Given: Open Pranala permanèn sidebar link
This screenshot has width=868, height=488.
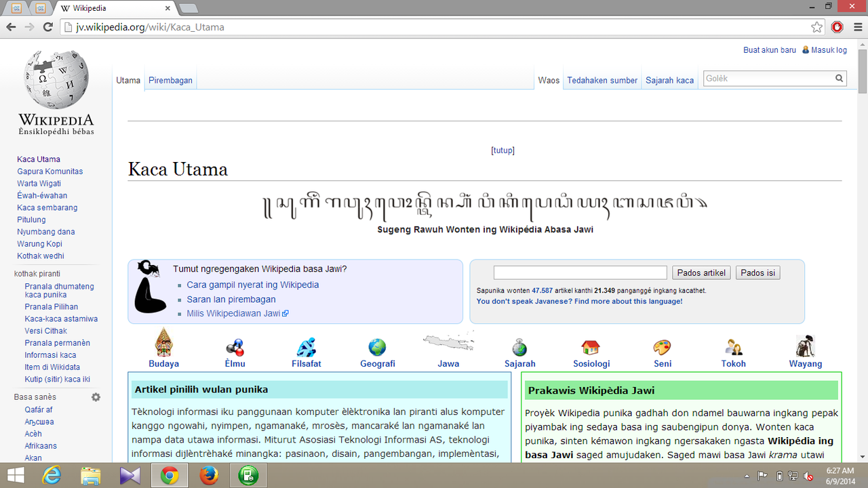Looking at the screenshot, I should coord(58,343).
